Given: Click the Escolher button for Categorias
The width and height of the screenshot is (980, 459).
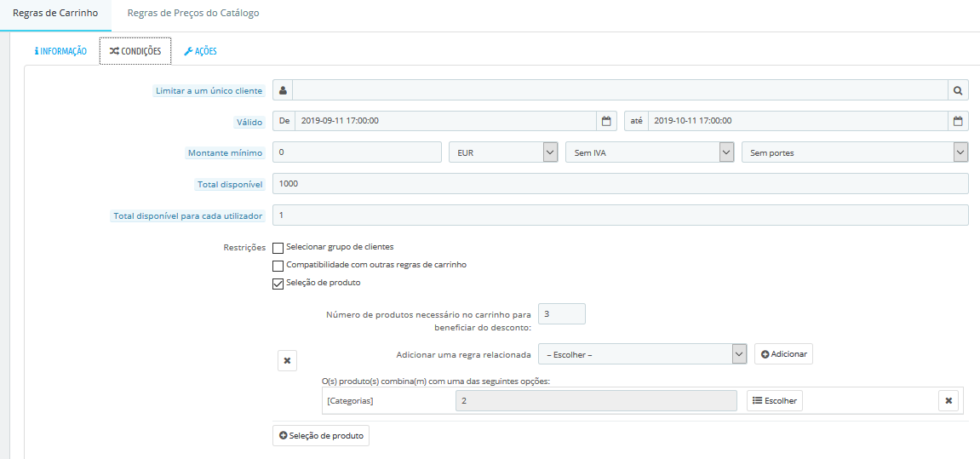Looking at the screenshot, I should (774, 401).
